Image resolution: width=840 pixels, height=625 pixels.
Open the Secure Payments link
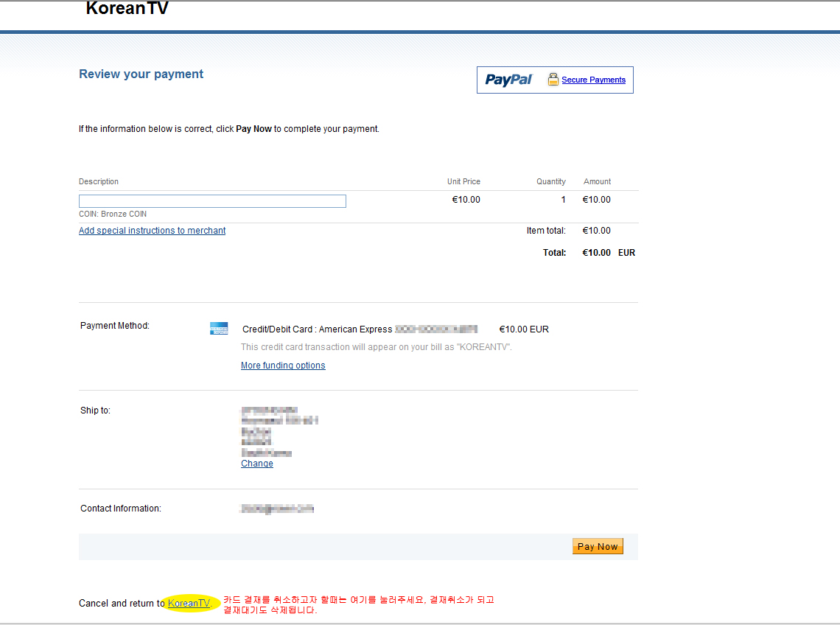593,80
